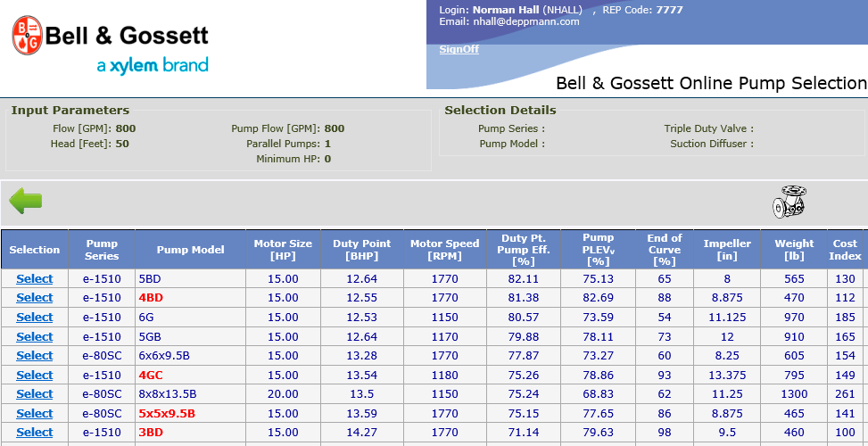Click the 970 weight value
This screenshot has width=868, height=446.
794,317
